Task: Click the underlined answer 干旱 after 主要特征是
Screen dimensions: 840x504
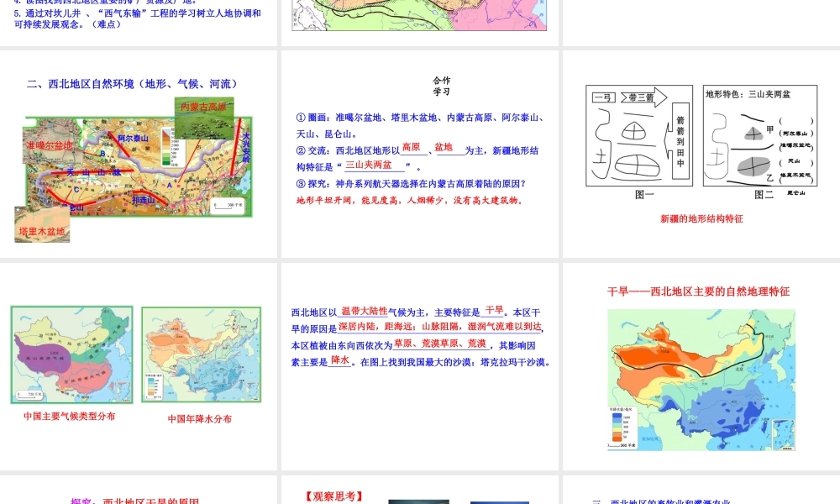Action: [x=494, y=310]
